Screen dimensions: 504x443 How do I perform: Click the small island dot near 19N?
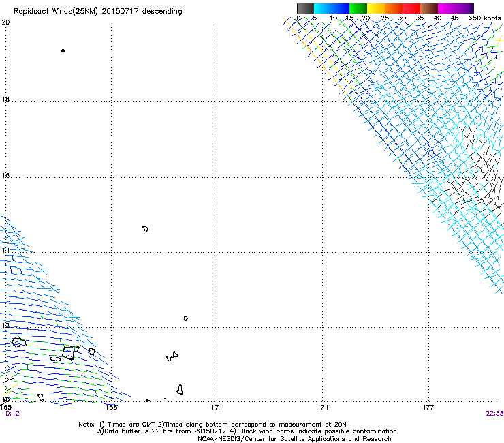63,50
